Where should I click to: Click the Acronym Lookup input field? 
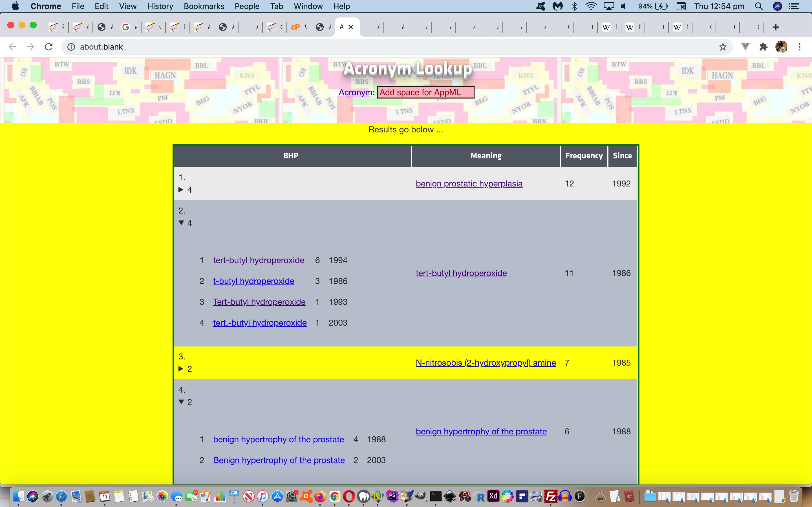(x=425, y=92)
